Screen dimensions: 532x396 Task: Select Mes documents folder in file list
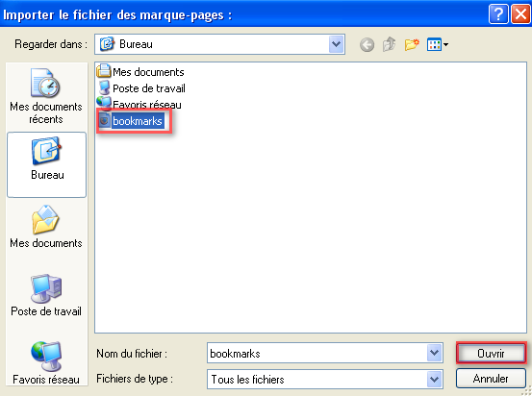pyautogui.click(x=140, y=72)
